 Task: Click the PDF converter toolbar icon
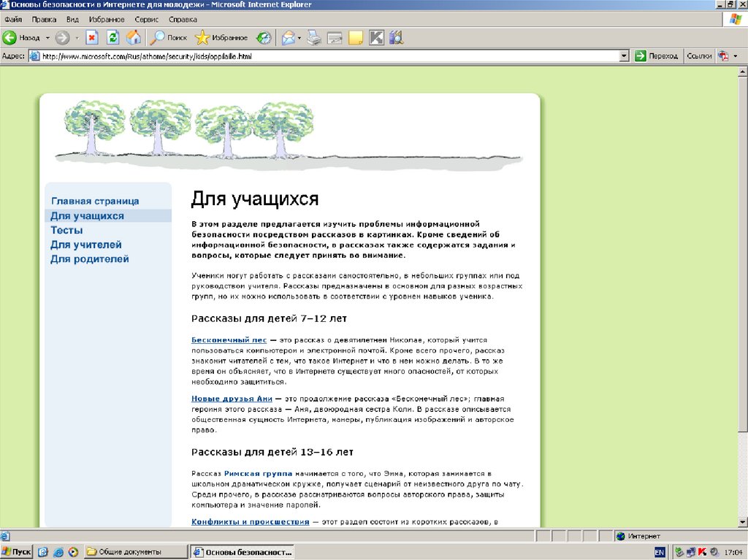point(724,56)
